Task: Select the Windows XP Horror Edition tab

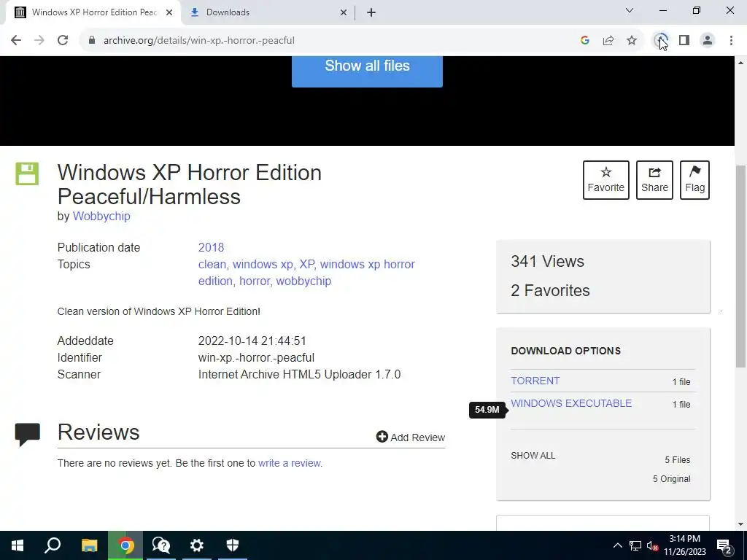Action: click(93, 12)
